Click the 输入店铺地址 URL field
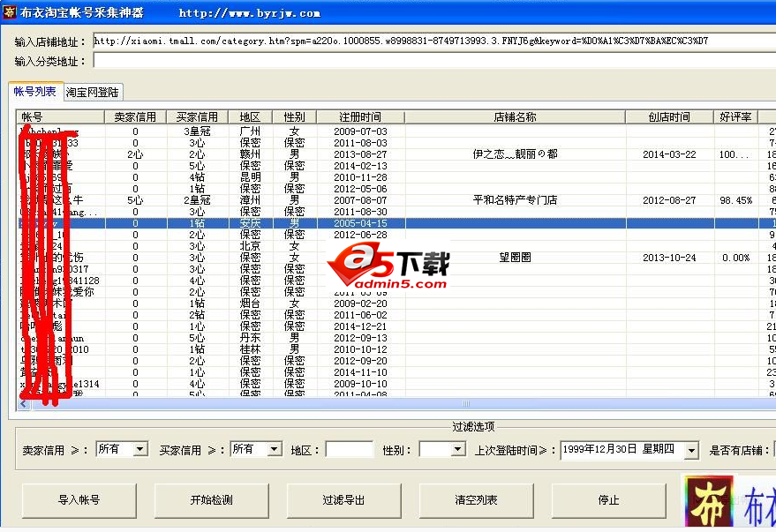The height and width of the screenshot is (532, 776). 424,40
